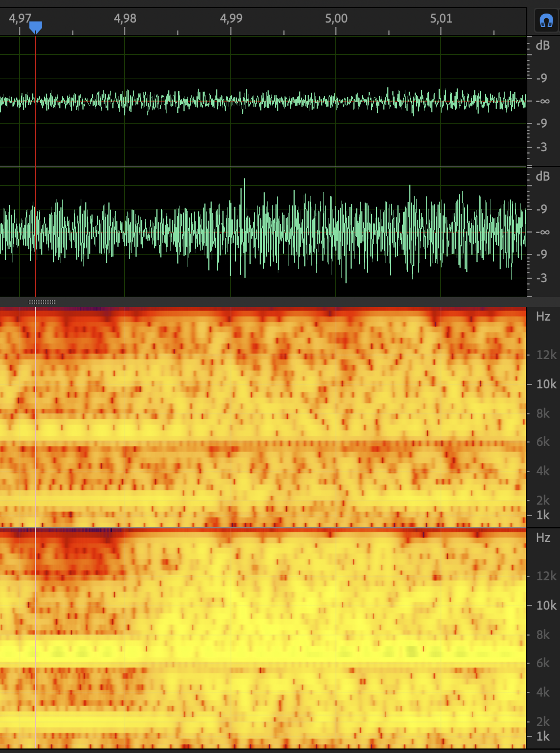The height and width of the screenshot is (753, 560).
Task: Click the -∞ mark on the bottom amplitude scale
Action: pyautogui.click(x=542, y=232)
